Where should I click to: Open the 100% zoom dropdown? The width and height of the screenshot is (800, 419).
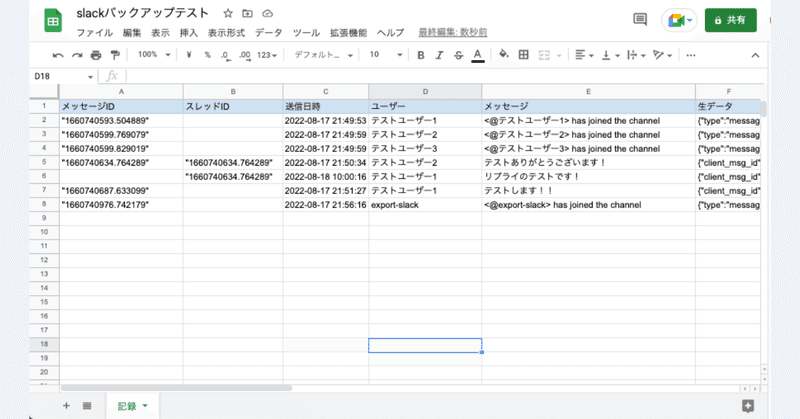(x=154, y=55)
